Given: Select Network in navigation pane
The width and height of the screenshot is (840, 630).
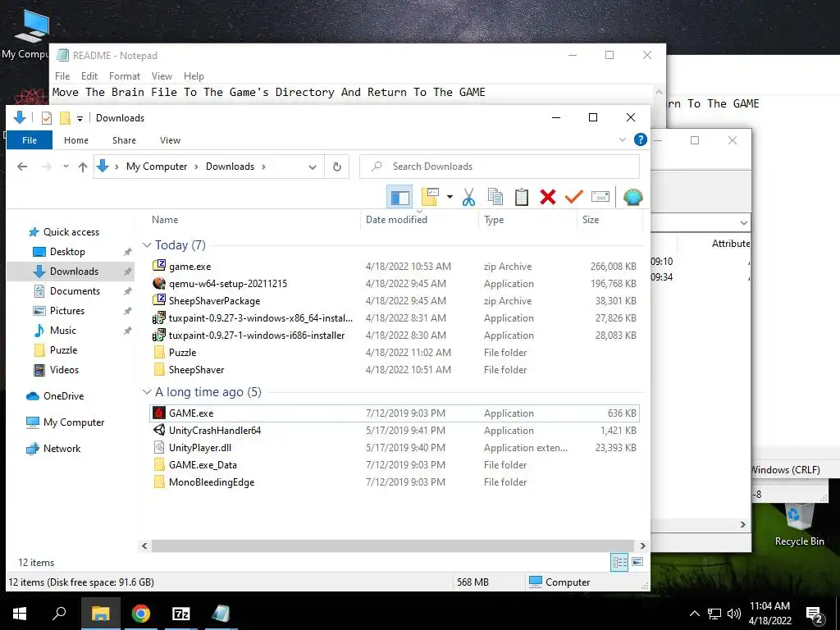Looking at the screenshot, I should coord(62,449).
